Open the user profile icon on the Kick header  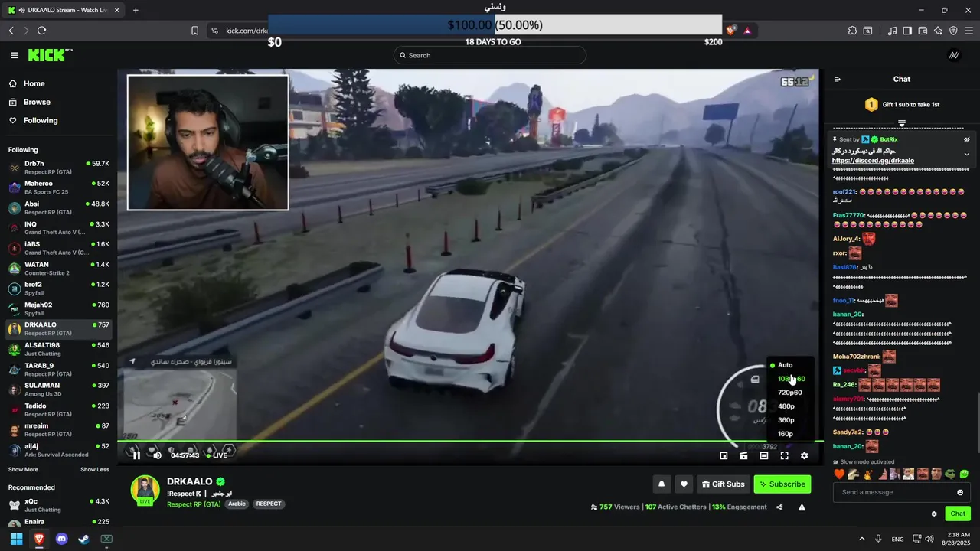[x=954, y=55]
